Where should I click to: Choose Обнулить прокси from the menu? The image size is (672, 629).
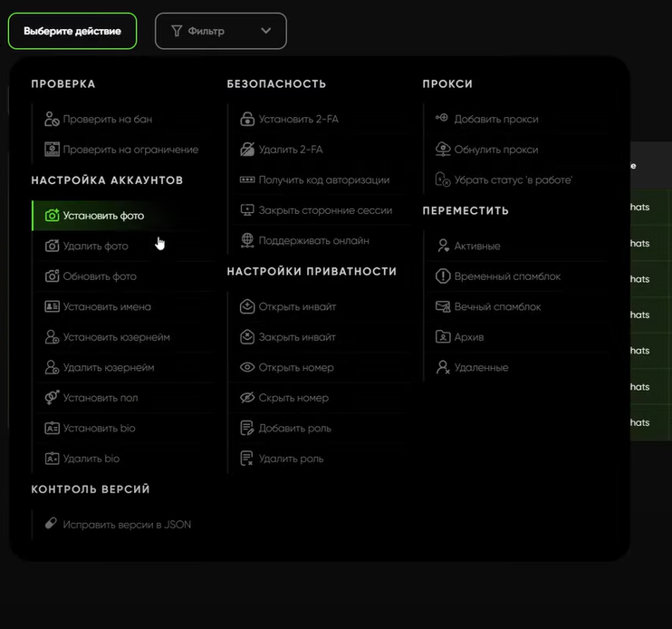(x=495, y=150)
